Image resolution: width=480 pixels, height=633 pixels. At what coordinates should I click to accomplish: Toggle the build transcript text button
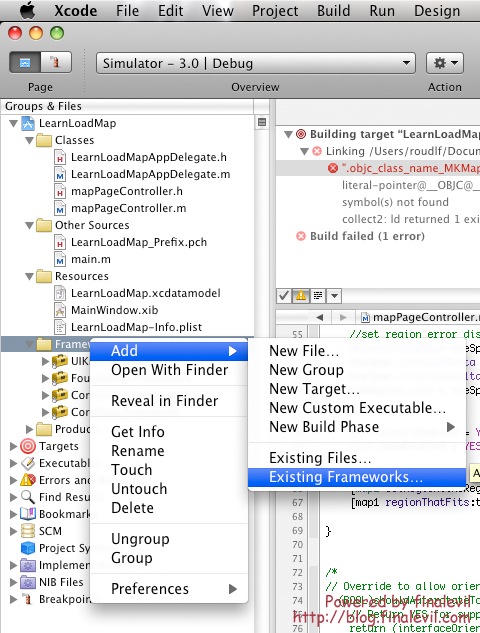318,296
